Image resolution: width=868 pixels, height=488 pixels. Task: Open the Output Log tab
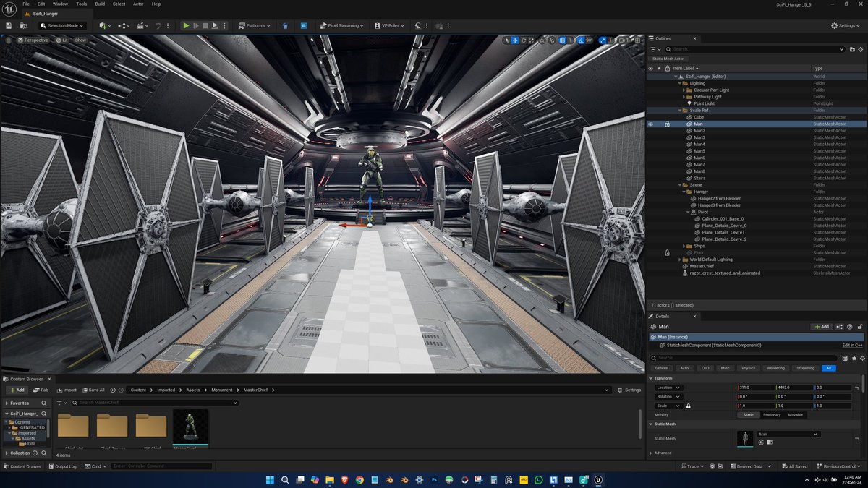click(63, 466)
